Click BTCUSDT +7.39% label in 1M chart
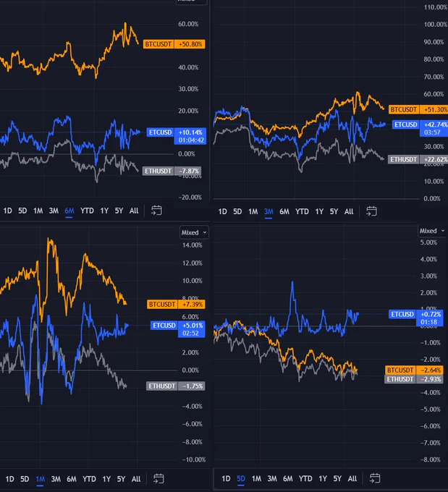The height and width of the screenshot is (492, 448). tap(176, 305)
